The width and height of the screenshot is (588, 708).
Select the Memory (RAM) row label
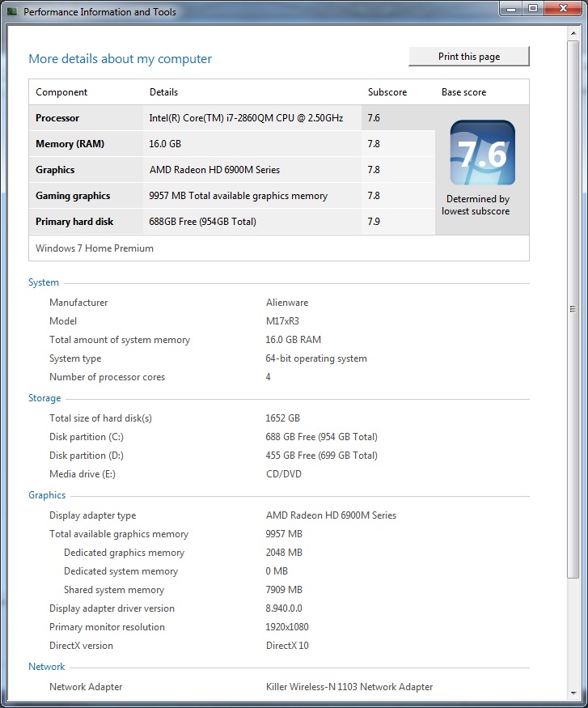70,143
